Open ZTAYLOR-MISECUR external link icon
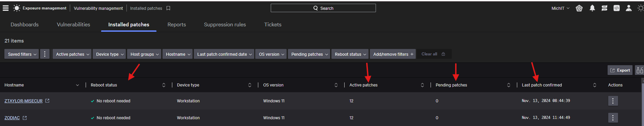644x126 pixels. 47,101
